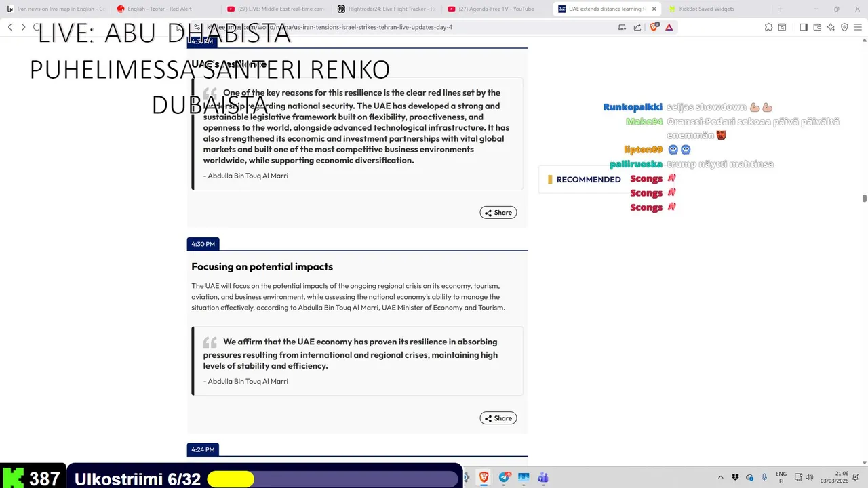
Task: Open the extensions puzzle icon
Action: [x=768, y=27]
